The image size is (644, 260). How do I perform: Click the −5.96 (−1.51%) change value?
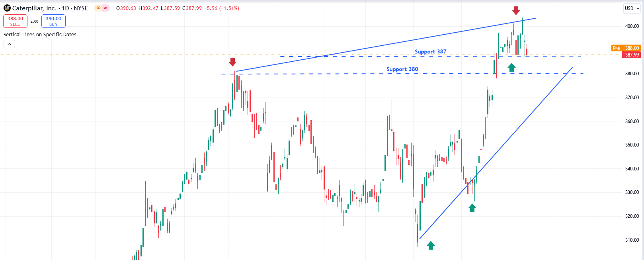[222, 8]
